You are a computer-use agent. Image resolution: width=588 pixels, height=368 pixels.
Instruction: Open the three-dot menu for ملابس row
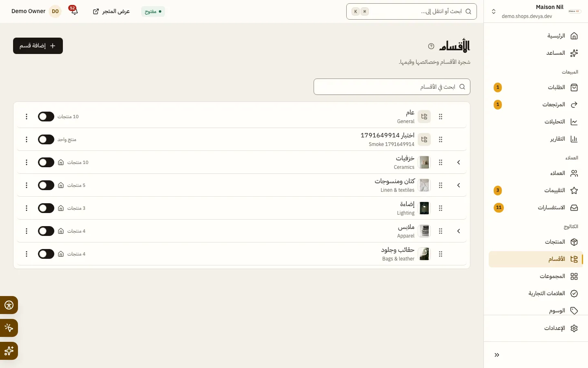click(x=27, y=231)
